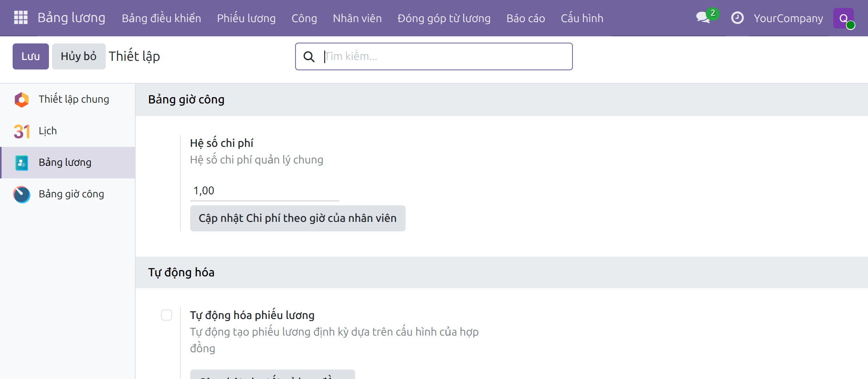Viewport: 868px width, 379px height.
Task: Open the user avatar menu
Action: [x=844, y=18]
